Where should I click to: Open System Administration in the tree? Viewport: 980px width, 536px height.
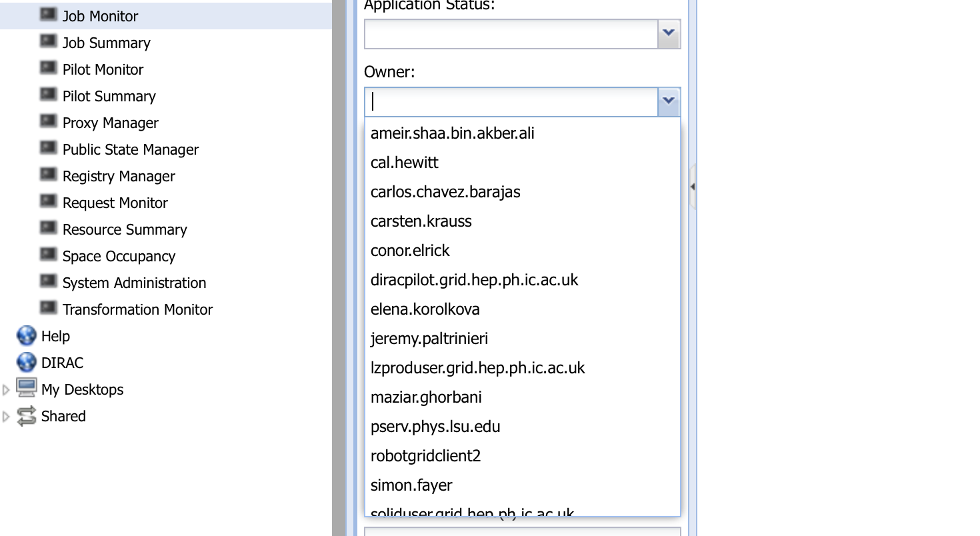tap(134, 283)
